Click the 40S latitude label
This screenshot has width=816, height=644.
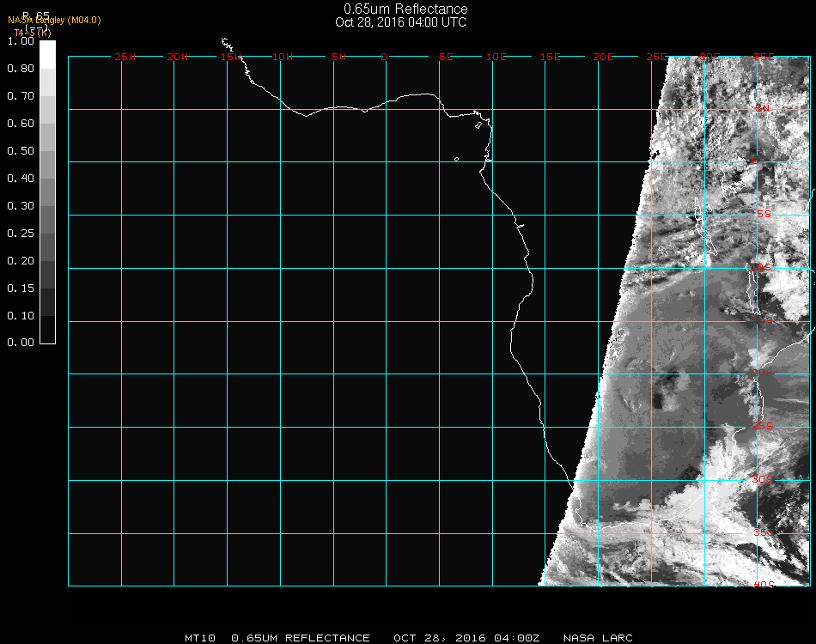pyautogui.click(x=763, y=585)
